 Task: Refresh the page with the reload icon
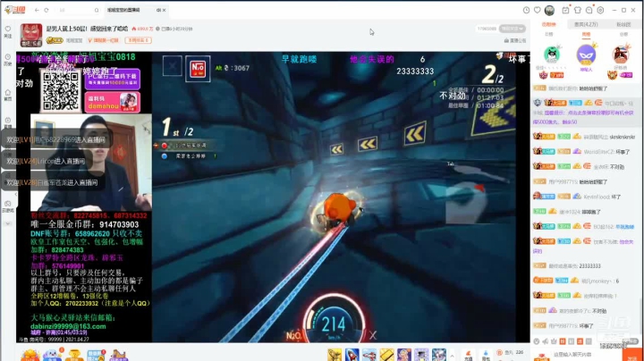point(47,10)
